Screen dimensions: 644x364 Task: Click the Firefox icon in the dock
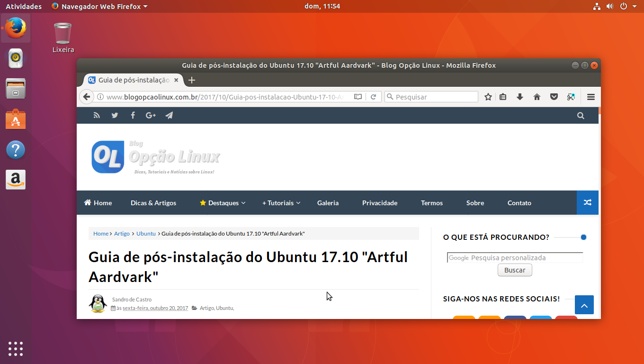pos(15,27)
